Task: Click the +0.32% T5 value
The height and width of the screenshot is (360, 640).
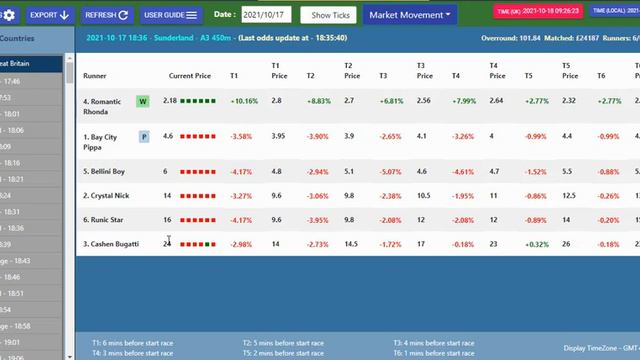Action: click(537, 244)
